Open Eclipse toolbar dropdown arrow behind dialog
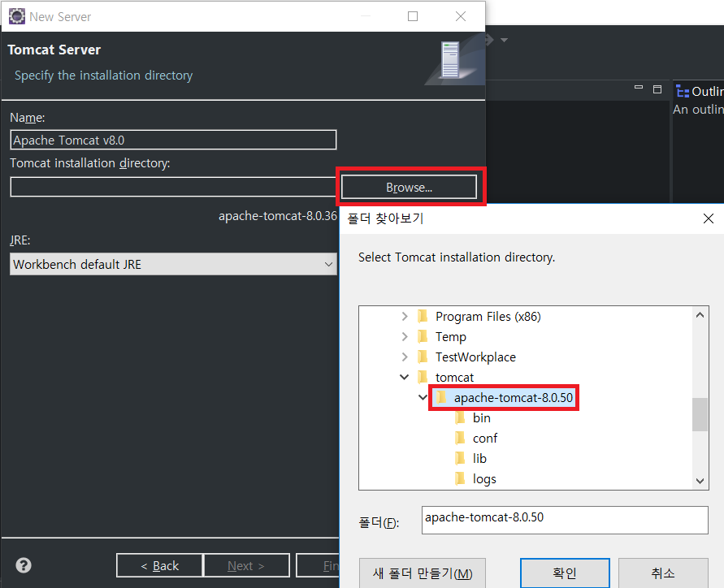Image resolution: width=724 pixels, height=588 pixels. point(505,40)
